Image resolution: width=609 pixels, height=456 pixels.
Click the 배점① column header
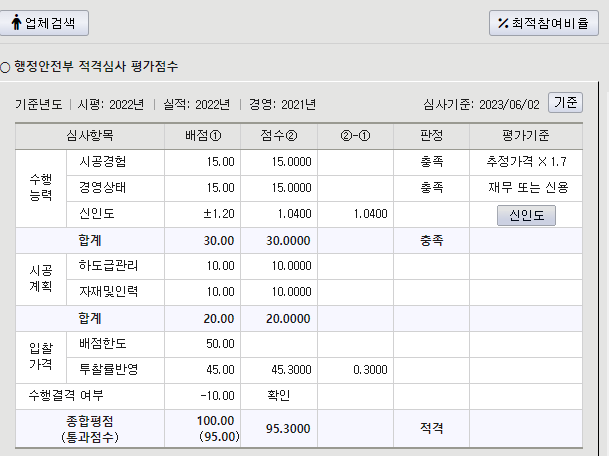click(x=203, y=136)
